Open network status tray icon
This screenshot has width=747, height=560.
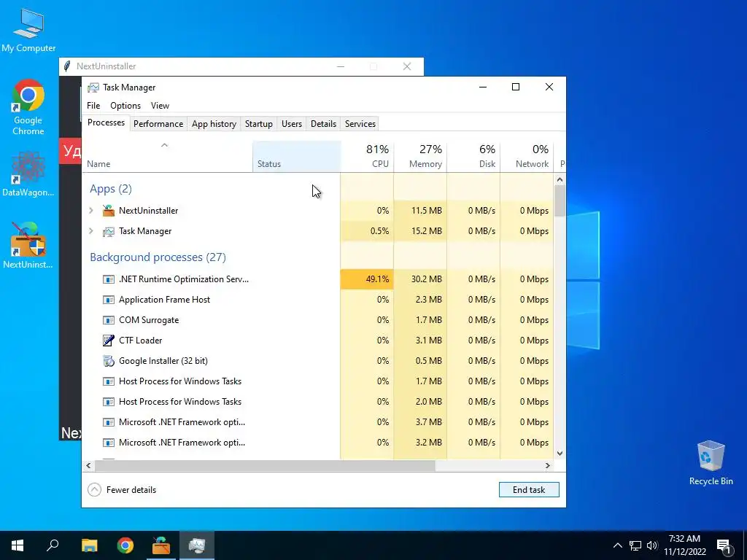[x=635, y=545]
